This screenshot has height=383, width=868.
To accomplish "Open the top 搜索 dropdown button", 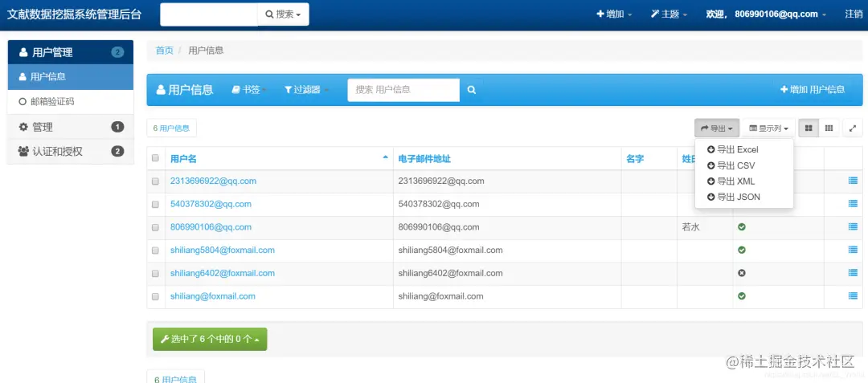I will [x=284, y=14].
